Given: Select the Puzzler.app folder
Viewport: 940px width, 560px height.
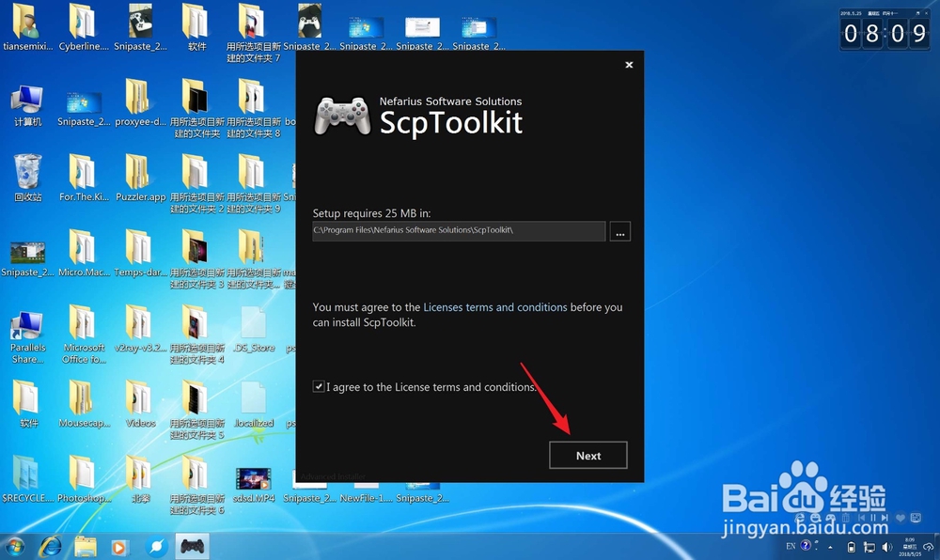Looking at the screenshot, I should [140, 178].
